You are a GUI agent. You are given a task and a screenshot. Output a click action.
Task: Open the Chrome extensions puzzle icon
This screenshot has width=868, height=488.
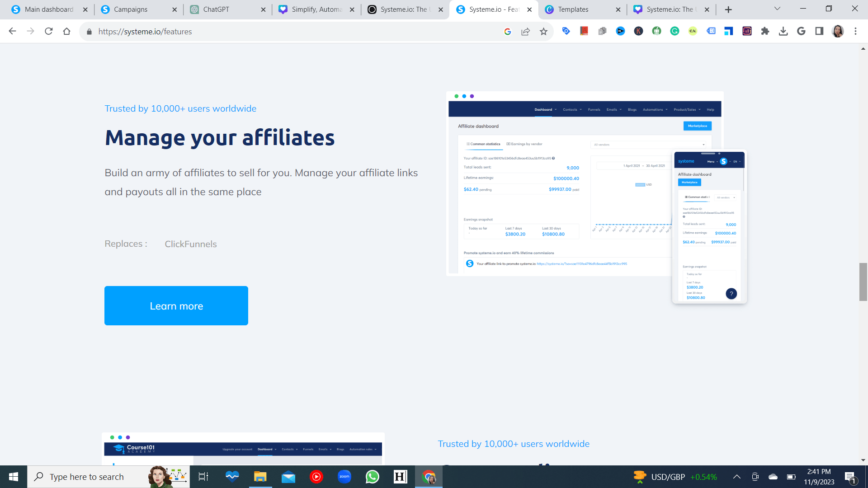click(x=765, y=31)
